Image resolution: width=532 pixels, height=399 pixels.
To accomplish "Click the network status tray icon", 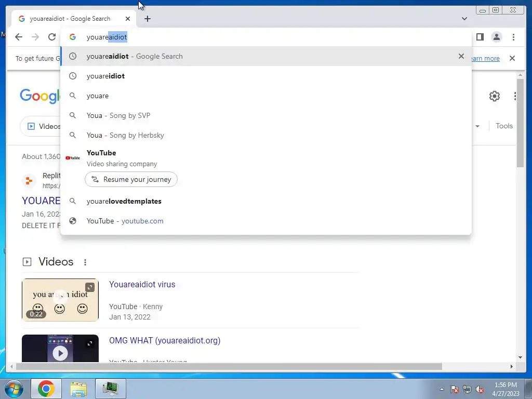I will click(467, 389).
